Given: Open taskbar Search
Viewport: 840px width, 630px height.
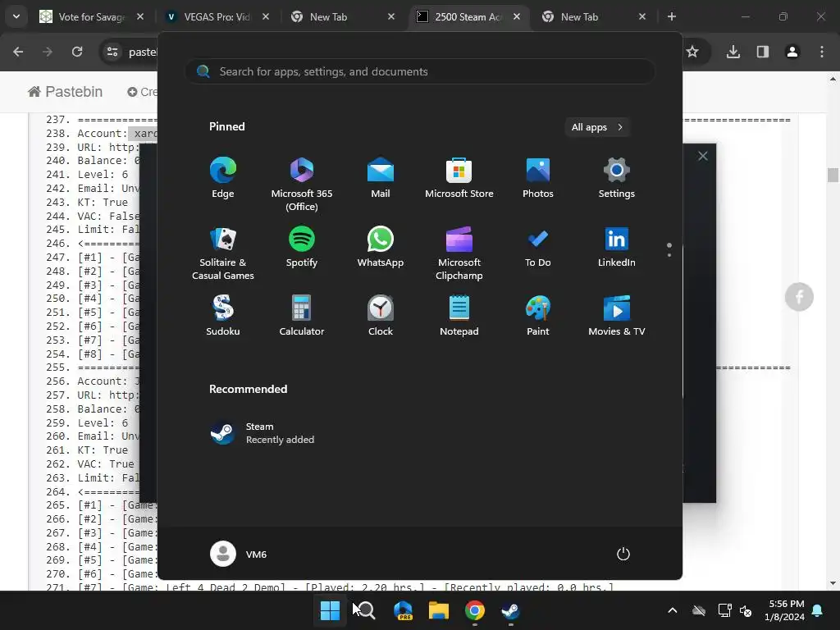Looking at the screenshot, I should pyautogui.click(x=367, y=610).
